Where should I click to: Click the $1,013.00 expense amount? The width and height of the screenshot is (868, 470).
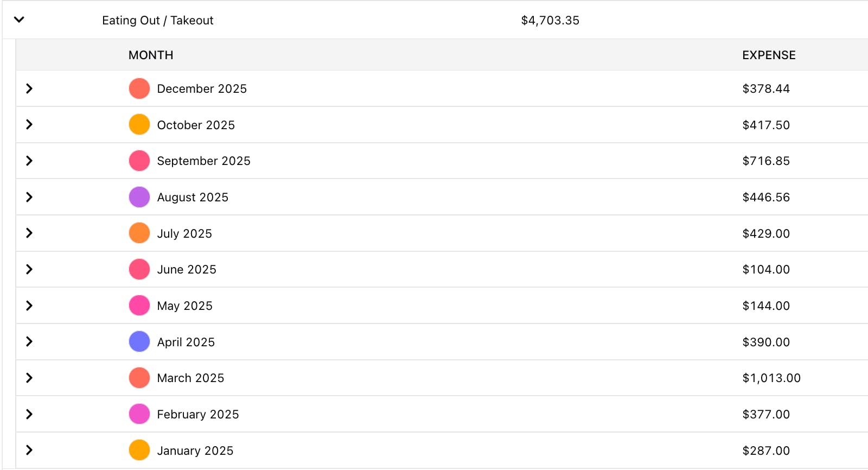(x=771, y=378)
